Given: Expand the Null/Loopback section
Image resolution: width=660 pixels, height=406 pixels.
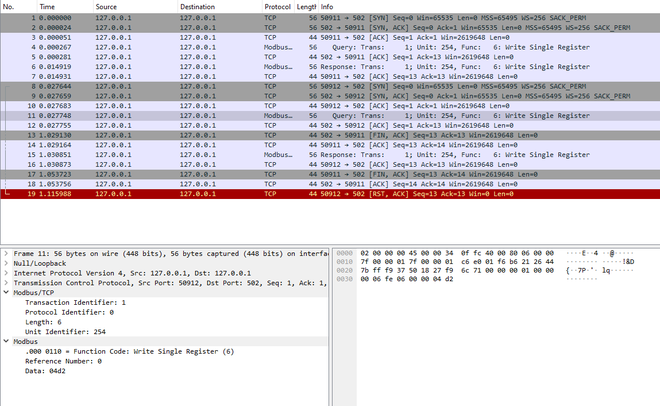Looking at the screenshot, I should coord(7,263).
